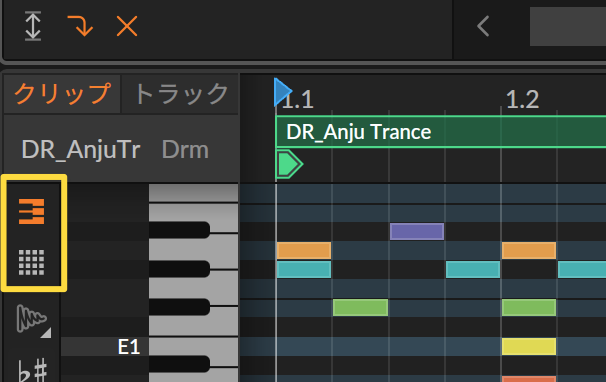
Task: Select the DR_Anju Trance clip header
Action: pyautogui.click(x=441, y=132)
